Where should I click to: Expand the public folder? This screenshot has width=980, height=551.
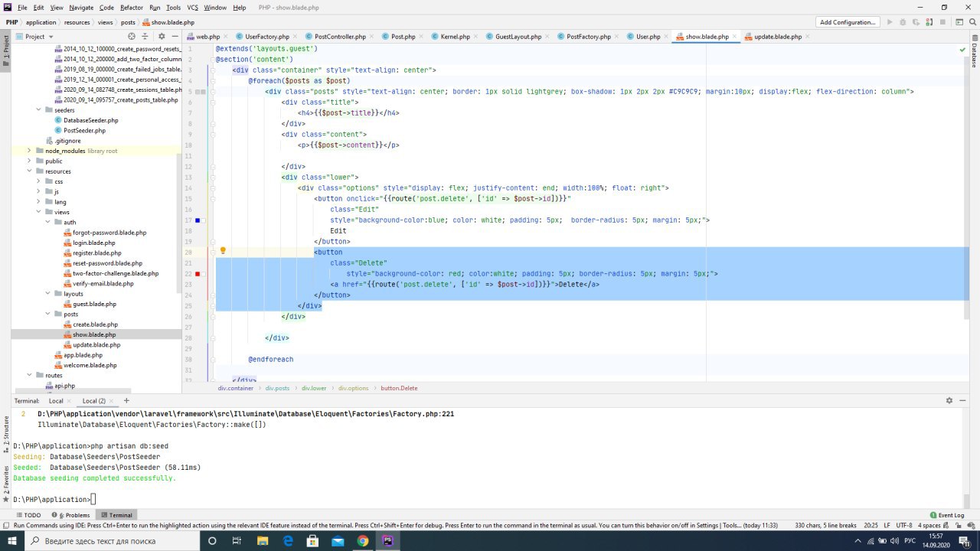pyautogui.click(x=30, y=161)
